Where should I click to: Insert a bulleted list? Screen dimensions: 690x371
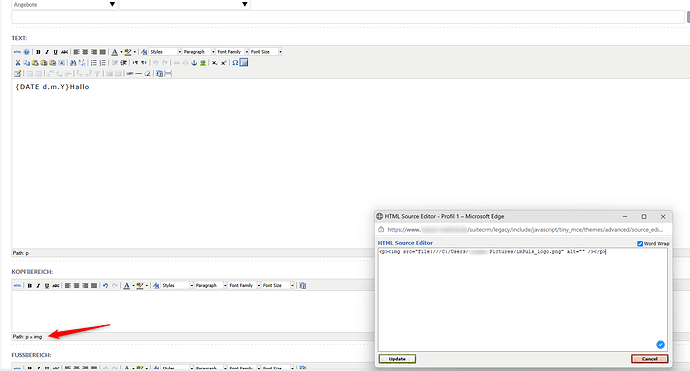94,63
